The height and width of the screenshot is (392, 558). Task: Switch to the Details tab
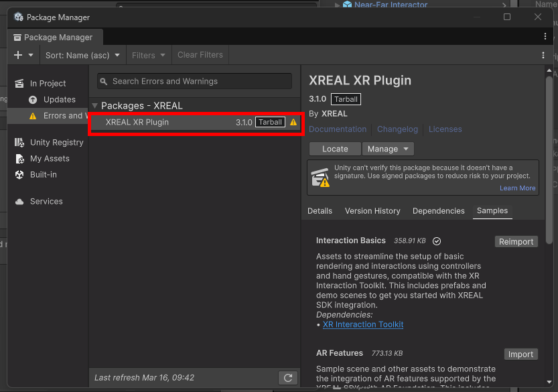320,211
